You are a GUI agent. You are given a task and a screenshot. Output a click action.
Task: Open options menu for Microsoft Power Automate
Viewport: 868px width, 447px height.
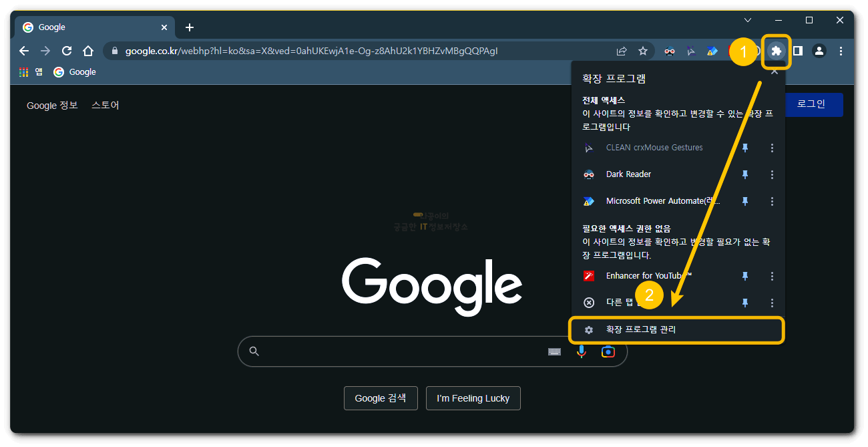(772, 201)
